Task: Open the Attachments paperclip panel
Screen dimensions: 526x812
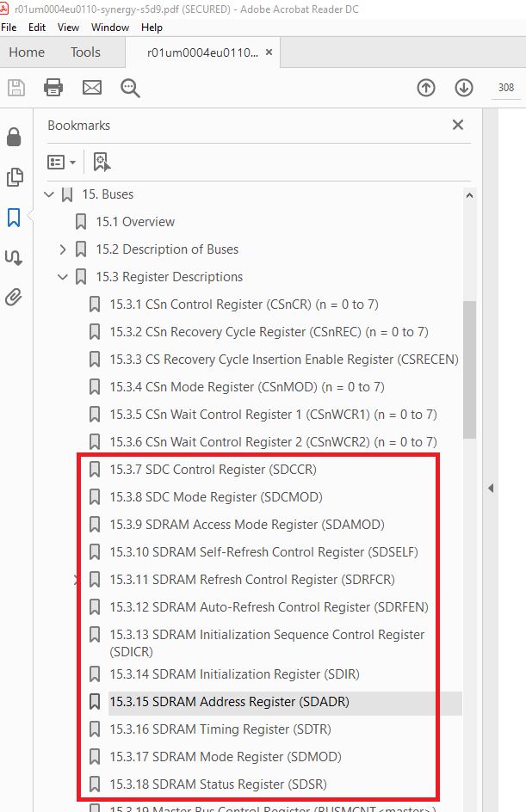Action: coord(14,298)
